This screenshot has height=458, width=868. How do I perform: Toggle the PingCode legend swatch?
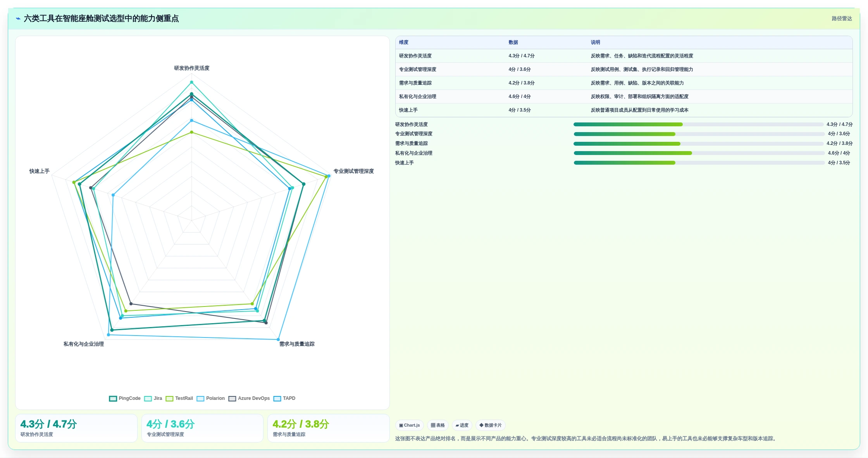(113, 398)
